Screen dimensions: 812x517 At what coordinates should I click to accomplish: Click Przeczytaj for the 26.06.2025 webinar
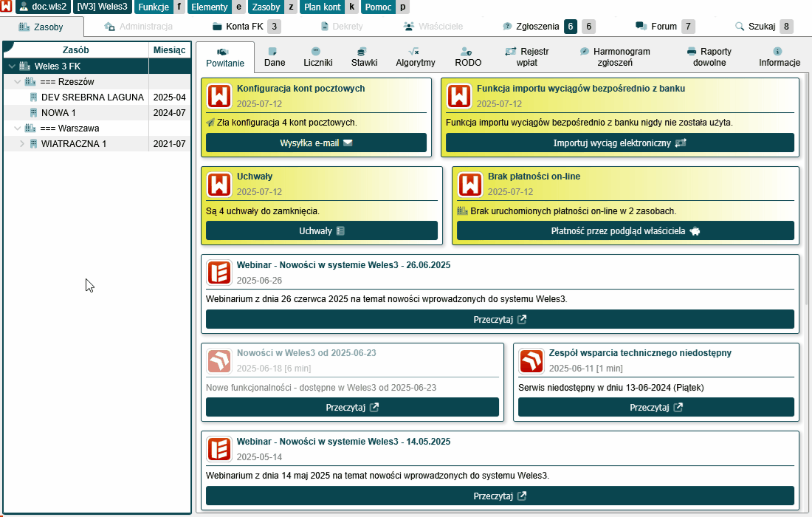coord(500,320)
